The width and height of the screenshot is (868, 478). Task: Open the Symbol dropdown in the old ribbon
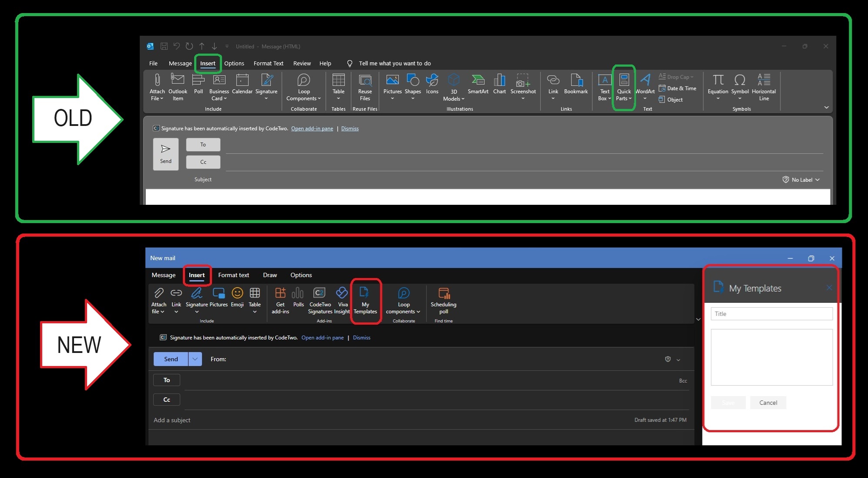click(740, 99)
